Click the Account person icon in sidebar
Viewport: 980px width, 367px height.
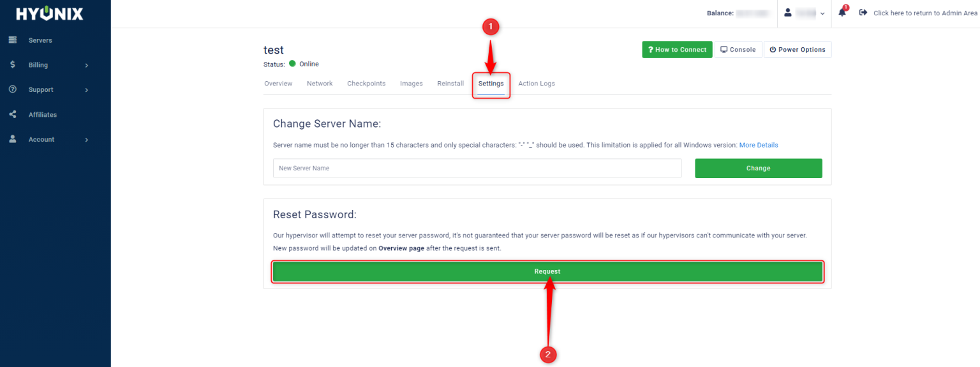[12, 139]
